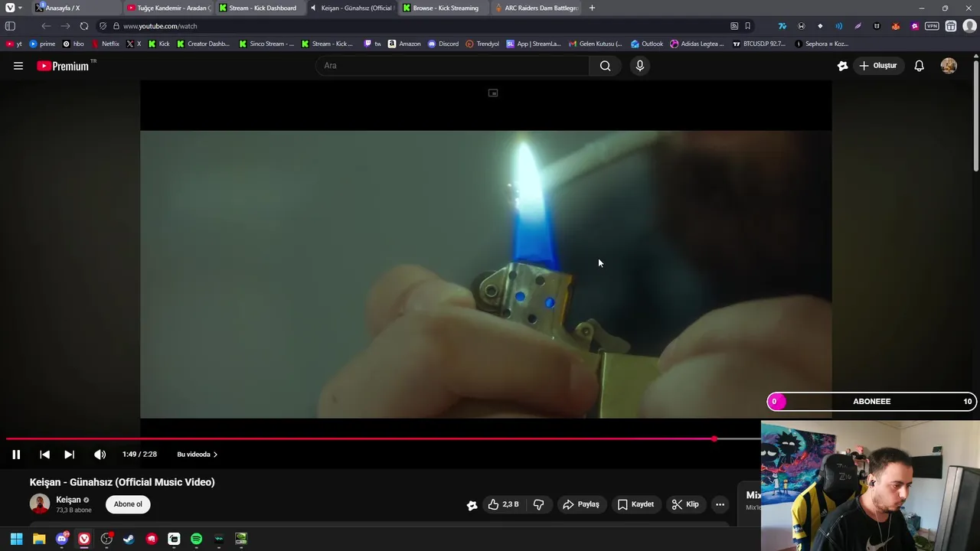Dislike the video with thumbs down

[x=538, y=504]
